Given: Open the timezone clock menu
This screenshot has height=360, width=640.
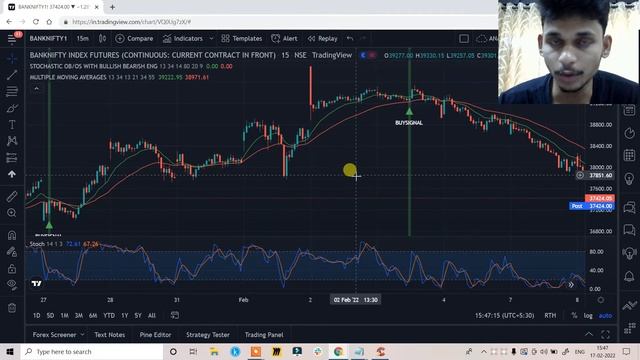Looking at the screenshot, I should 504,316.
